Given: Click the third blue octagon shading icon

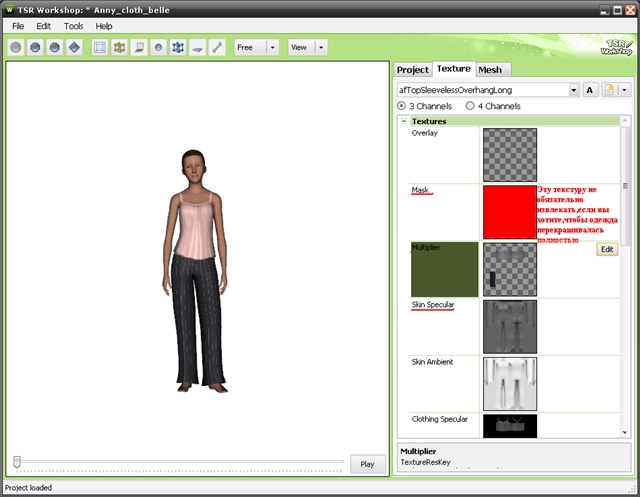Looking at the screenshot, I should 55,47.
